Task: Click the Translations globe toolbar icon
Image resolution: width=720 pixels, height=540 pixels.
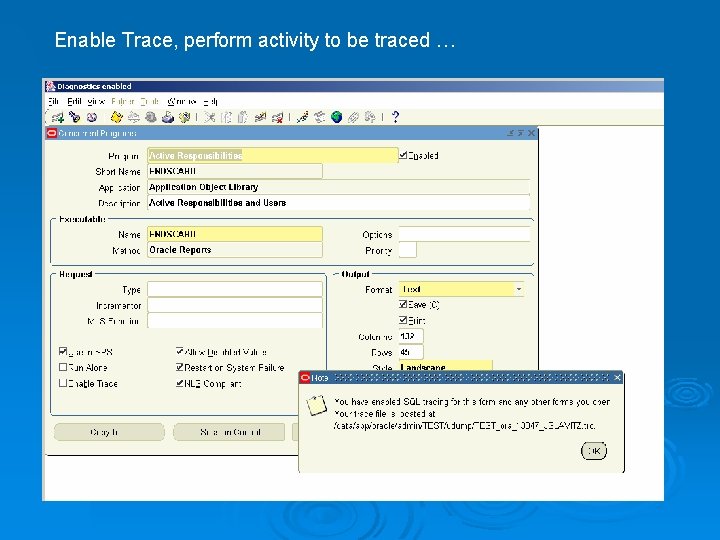Action: click(337, 118)
